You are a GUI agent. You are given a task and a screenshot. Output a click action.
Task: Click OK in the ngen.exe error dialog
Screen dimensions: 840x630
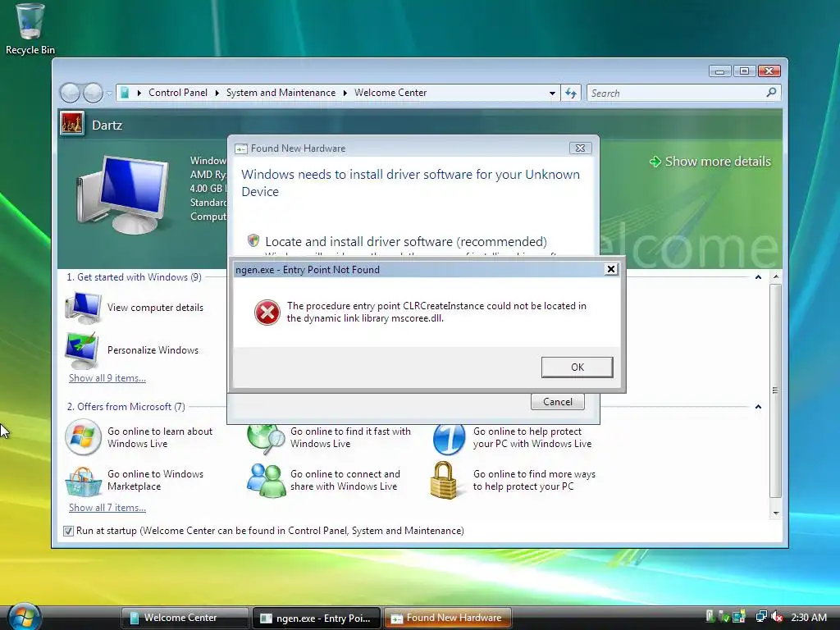tap(577, 367)
